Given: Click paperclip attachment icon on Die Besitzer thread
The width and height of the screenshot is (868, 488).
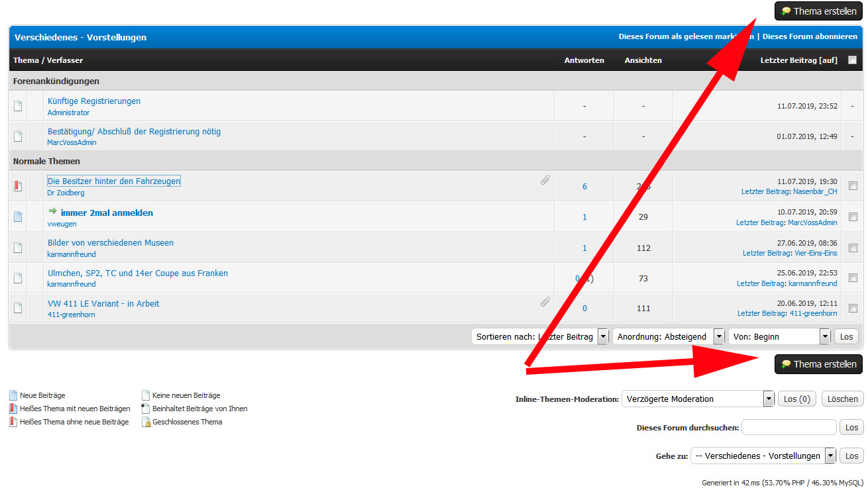Looking at the screenshot, I should coord(545,179).
